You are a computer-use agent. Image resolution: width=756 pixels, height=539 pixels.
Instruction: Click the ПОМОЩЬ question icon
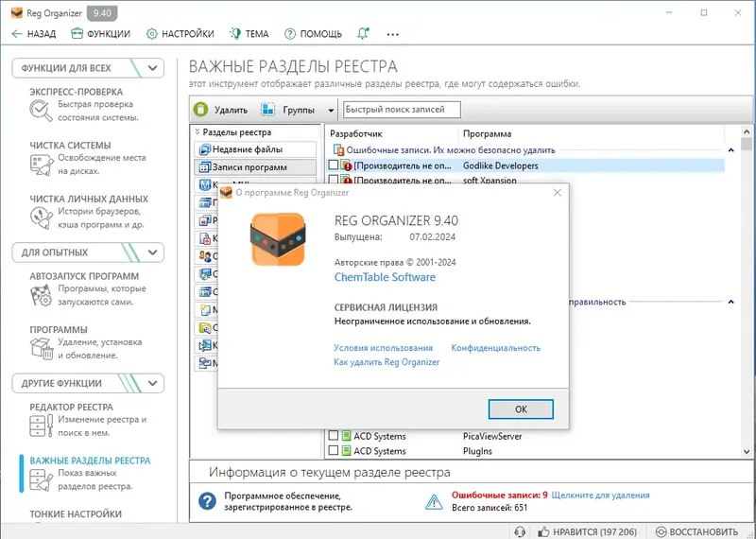click(290, 34)
